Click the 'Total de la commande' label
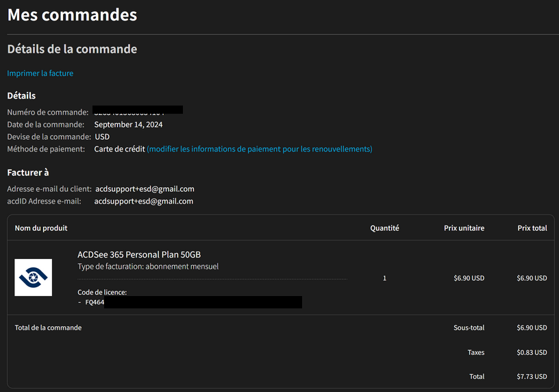This screenshot has height=392, width=559. 48,328
